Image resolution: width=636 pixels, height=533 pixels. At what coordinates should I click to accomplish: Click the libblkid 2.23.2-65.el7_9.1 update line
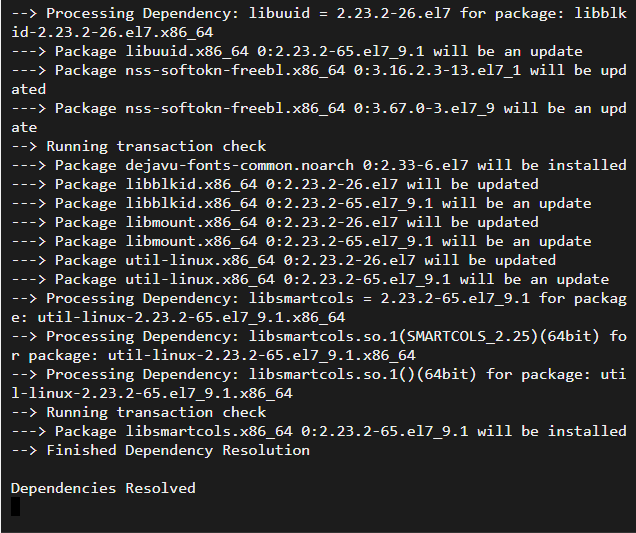point(301,203)
